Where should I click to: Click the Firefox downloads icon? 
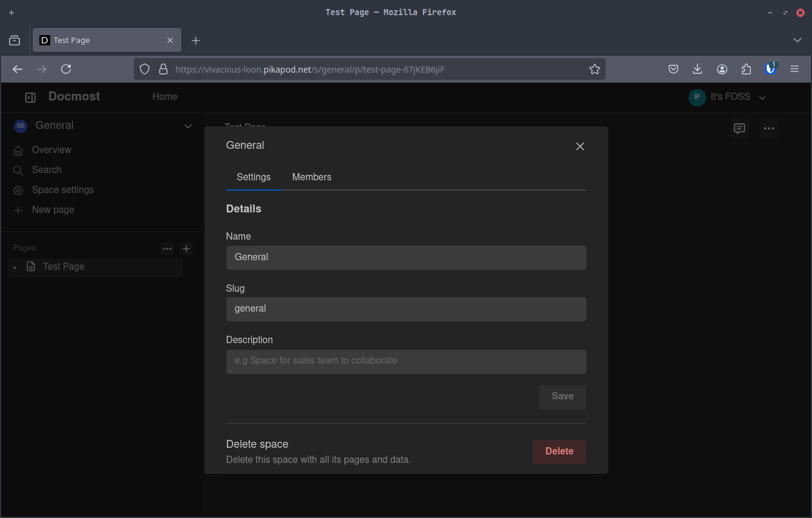pyautogui.click(x=697, y=68)
